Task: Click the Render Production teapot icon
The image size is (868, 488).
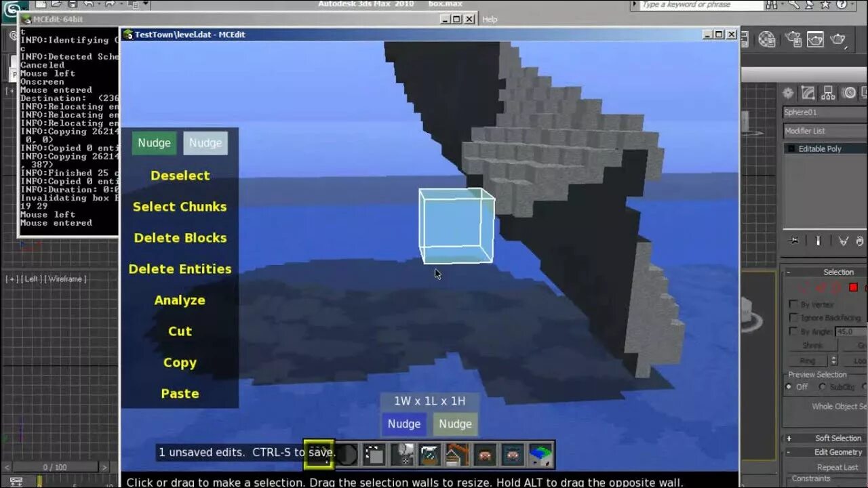Action: tap(838, 39)
